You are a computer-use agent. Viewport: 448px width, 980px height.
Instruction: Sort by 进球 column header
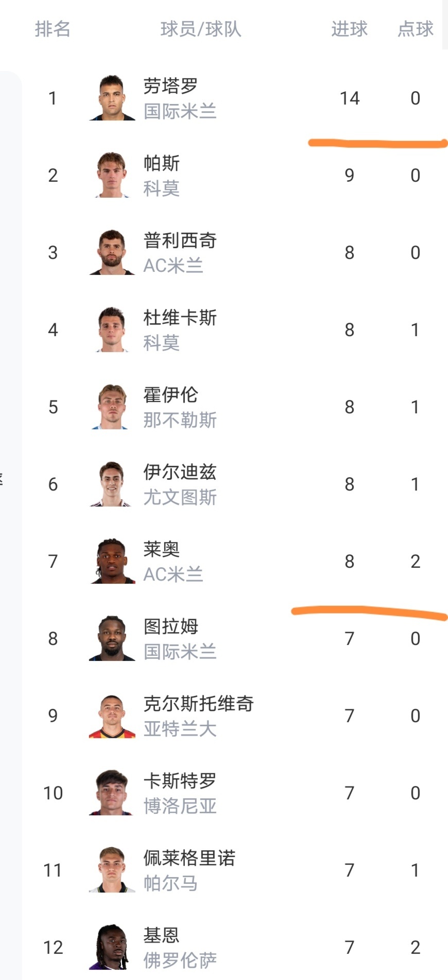click(x=349, y=29)
